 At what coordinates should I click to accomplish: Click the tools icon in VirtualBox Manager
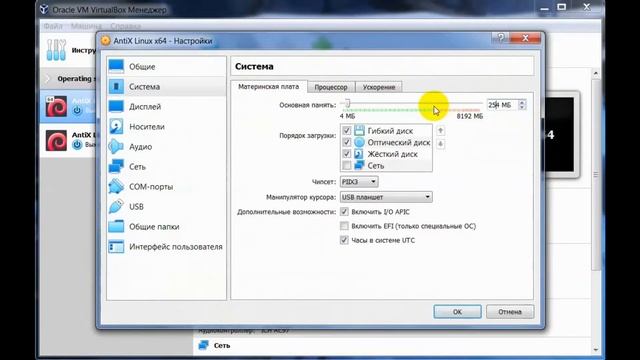coord(56,50)
